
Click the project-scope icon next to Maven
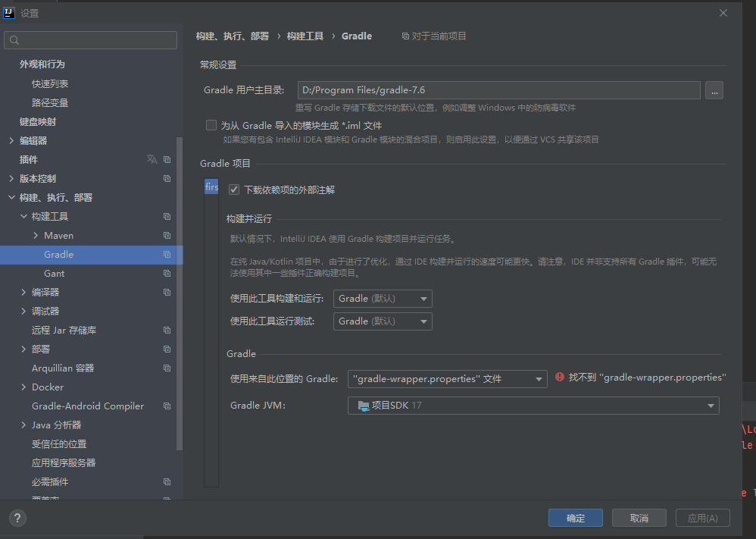click(167, 236)
